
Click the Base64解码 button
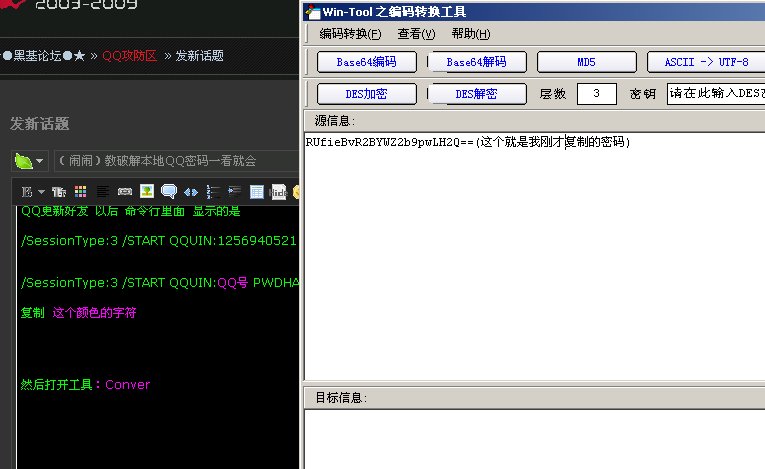click(x=477, y=62)
